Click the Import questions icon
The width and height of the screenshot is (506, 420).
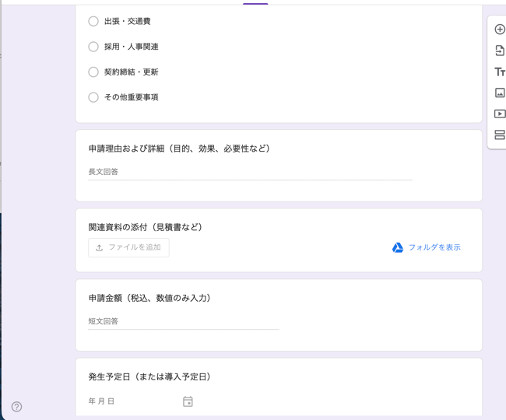(500, 51)
